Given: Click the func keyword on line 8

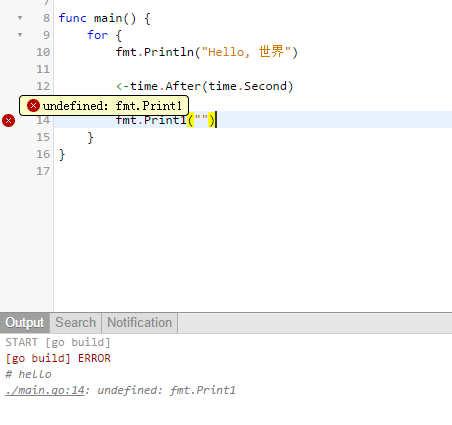Looking at the screenshot, I should pos(72,18).
